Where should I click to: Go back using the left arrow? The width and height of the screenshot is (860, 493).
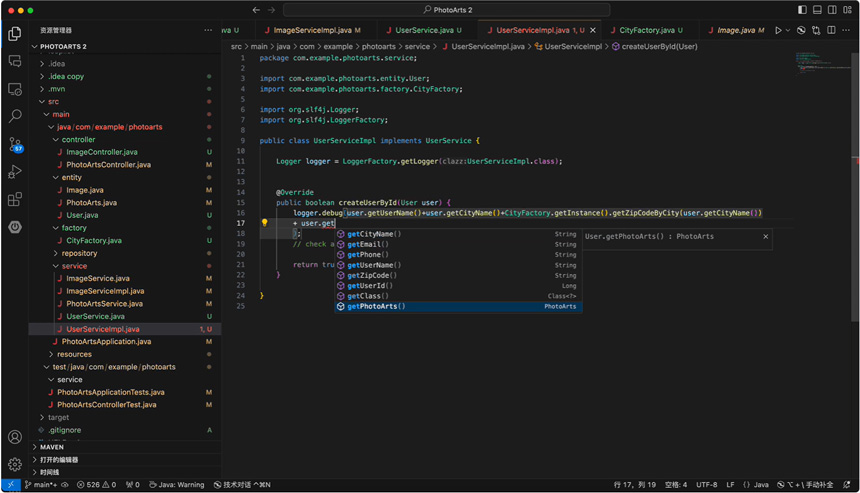tap(256, 10)
